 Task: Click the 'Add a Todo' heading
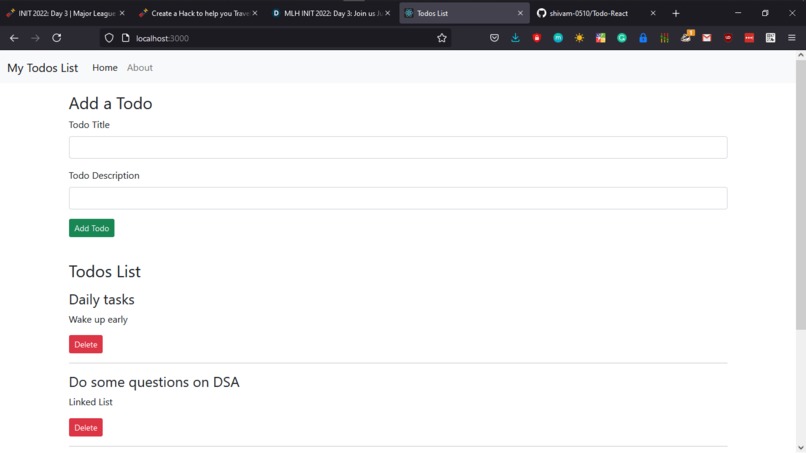tap(111, 103)
